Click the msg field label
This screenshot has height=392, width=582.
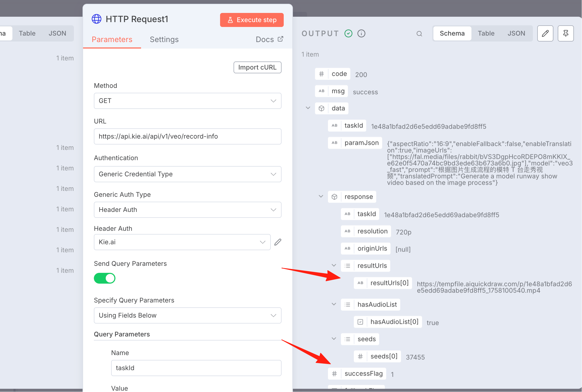pos(338,91)
